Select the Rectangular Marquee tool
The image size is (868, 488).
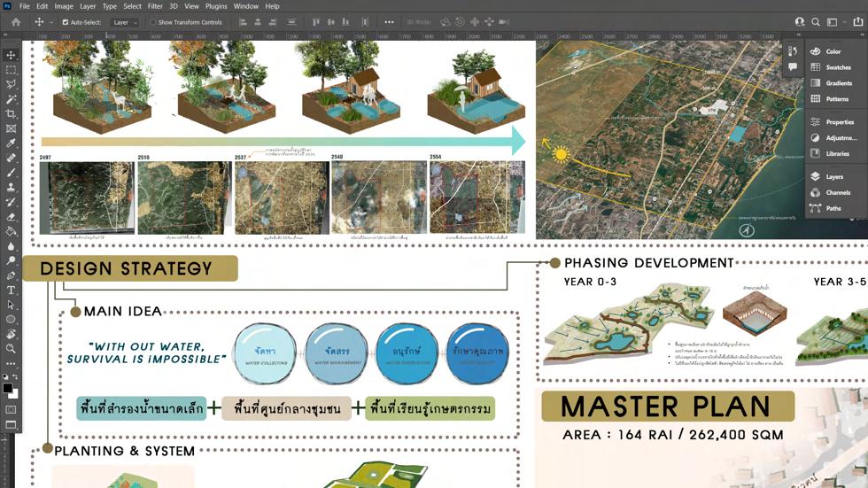(11, 70)
